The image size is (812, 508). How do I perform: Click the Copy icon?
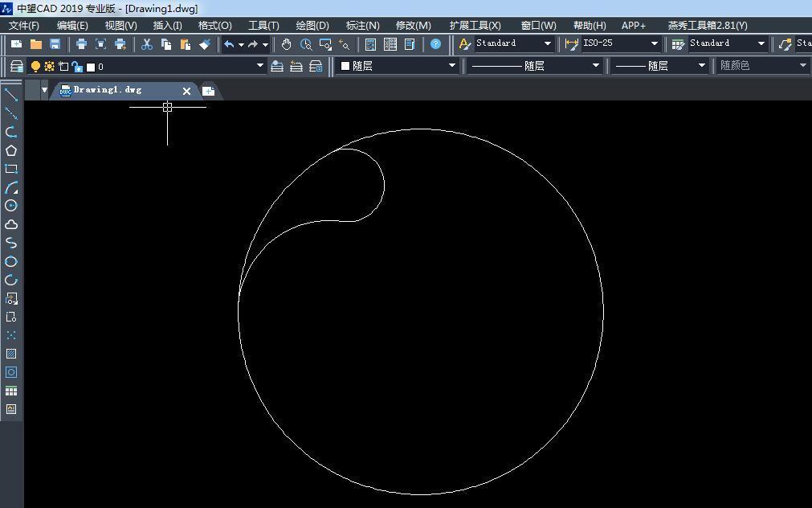pos(166,44)
